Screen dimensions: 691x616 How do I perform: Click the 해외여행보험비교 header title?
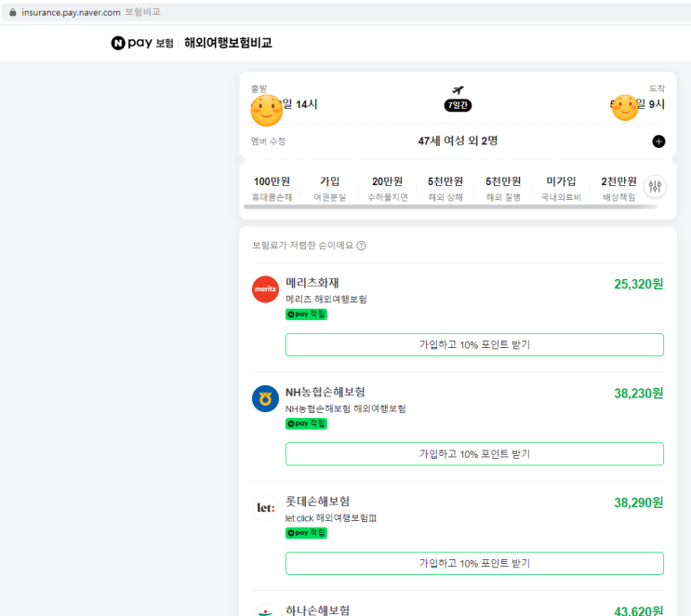228,43
